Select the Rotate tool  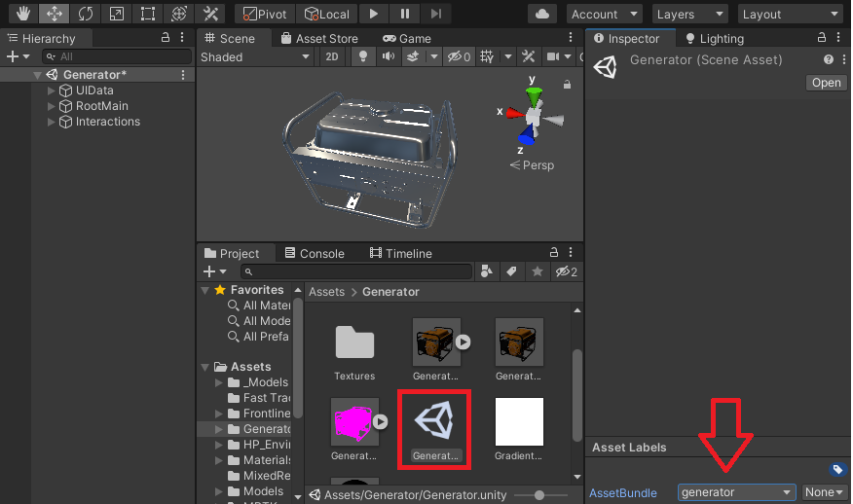86,14
